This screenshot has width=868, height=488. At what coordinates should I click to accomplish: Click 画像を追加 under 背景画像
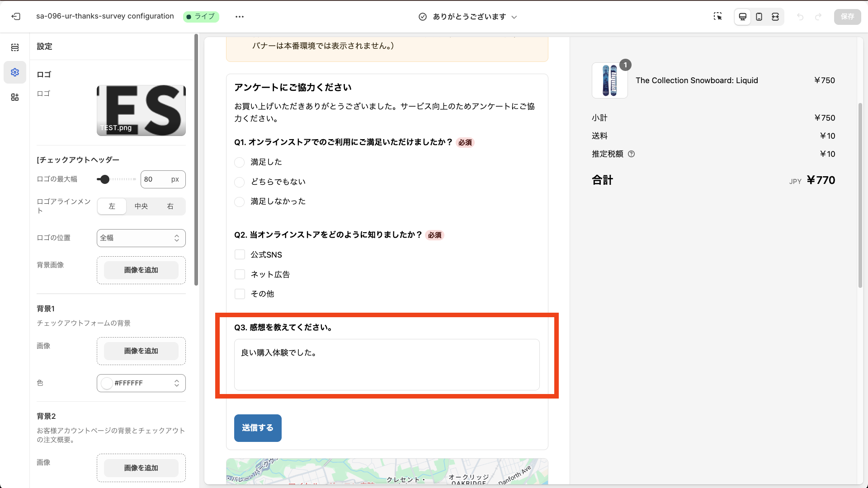pos(141,270)
